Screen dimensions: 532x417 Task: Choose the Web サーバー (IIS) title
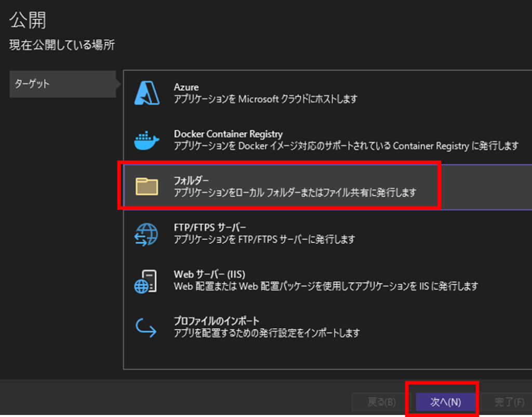click(x=209, y=274)
